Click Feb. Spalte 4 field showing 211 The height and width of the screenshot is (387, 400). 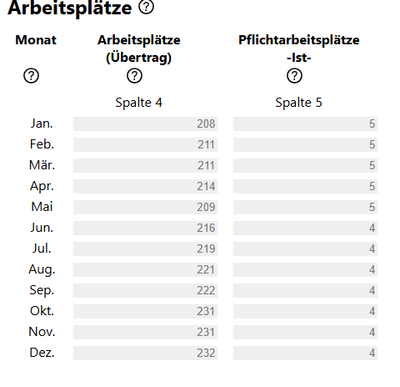[145, 145]
